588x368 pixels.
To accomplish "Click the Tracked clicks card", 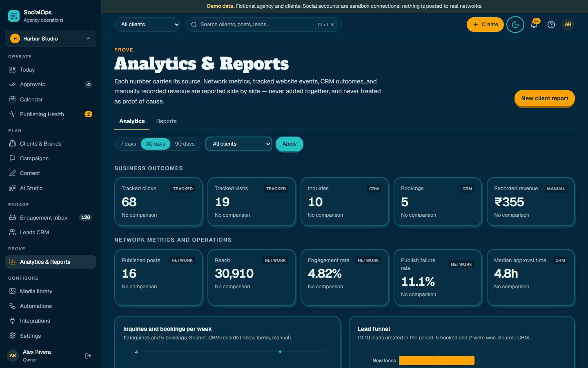I will (x=158, y=202).
